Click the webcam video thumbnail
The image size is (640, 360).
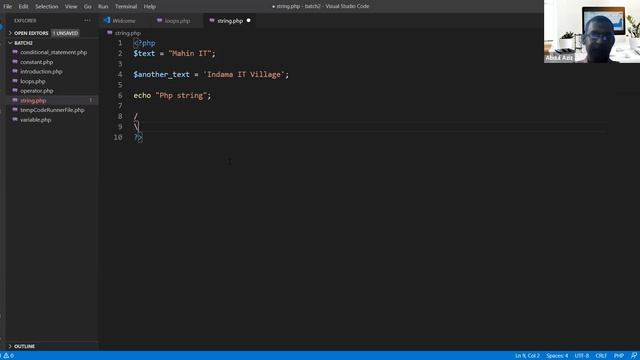point(592,31)
